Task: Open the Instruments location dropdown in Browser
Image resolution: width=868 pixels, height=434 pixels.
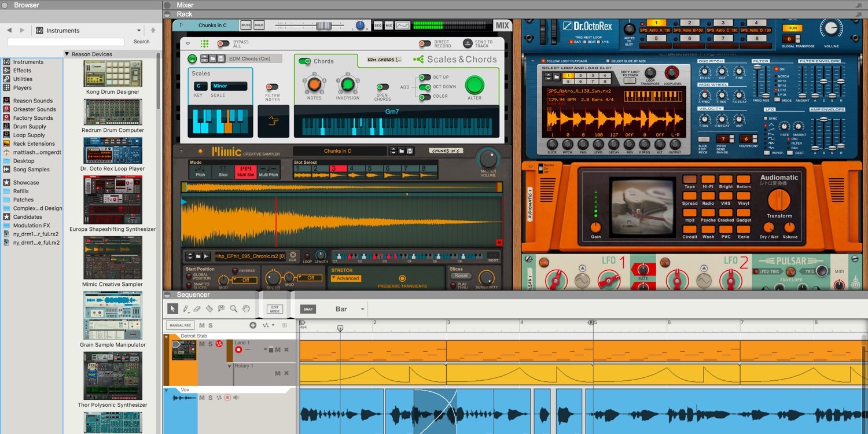Action: pyautogui.click(x=139, y=31)
